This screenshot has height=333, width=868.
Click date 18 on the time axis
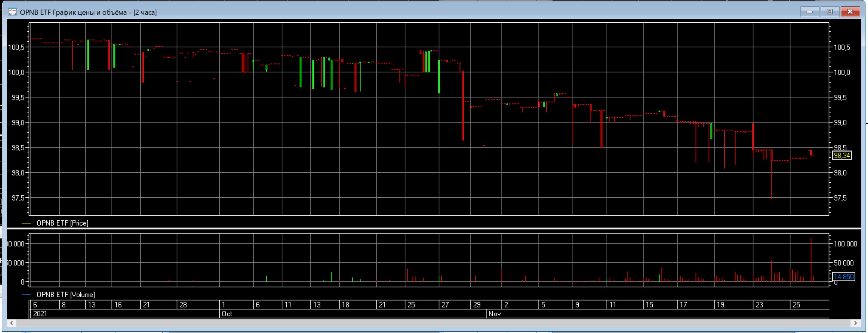click(345, 305)
